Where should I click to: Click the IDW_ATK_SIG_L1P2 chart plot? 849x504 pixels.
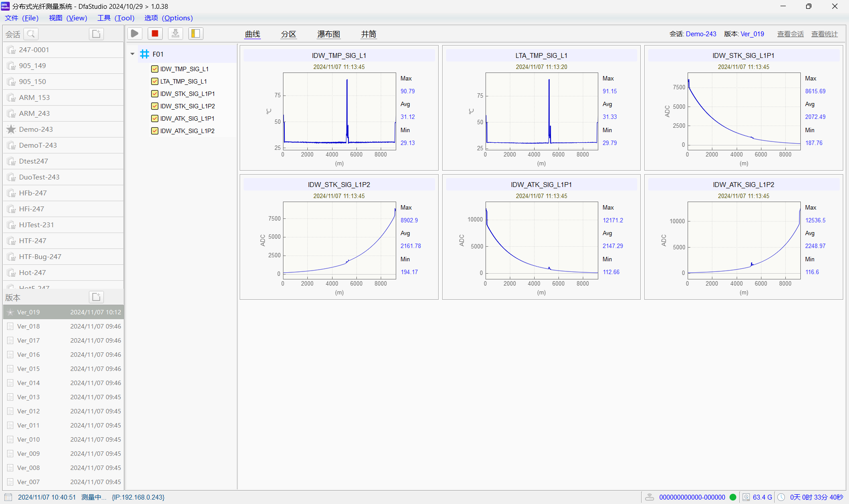point(744,241)
